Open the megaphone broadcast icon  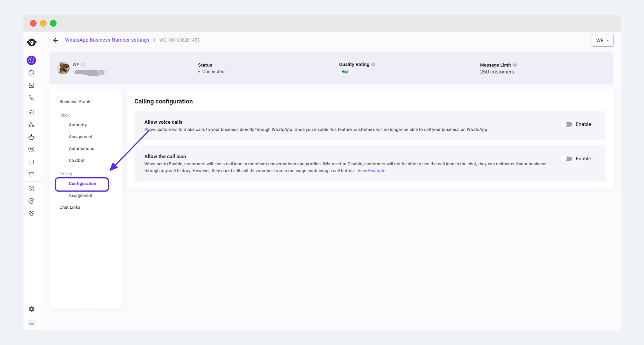[32, 112]
